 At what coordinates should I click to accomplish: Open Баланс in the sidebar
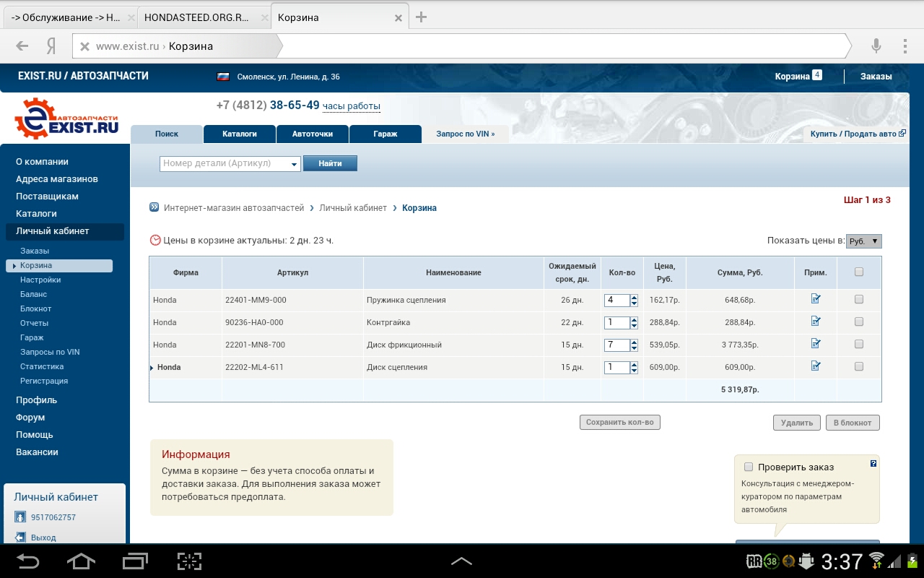(x=34, y=294)
